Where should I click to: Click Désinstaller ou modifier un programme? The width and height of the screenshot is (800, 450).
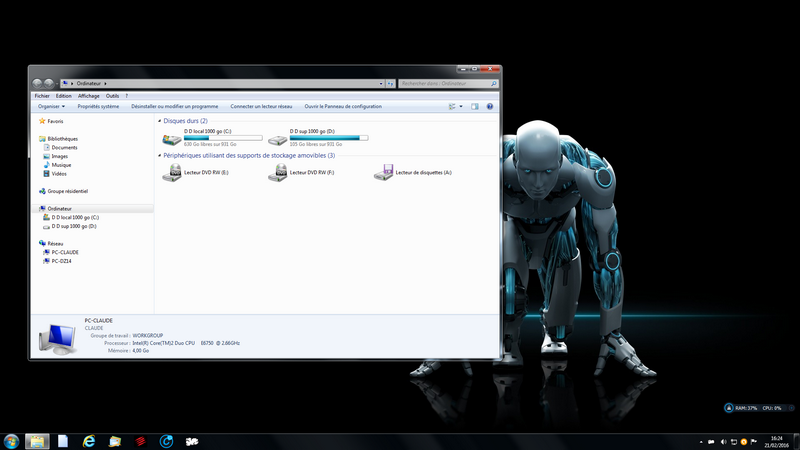coord(175,106)
